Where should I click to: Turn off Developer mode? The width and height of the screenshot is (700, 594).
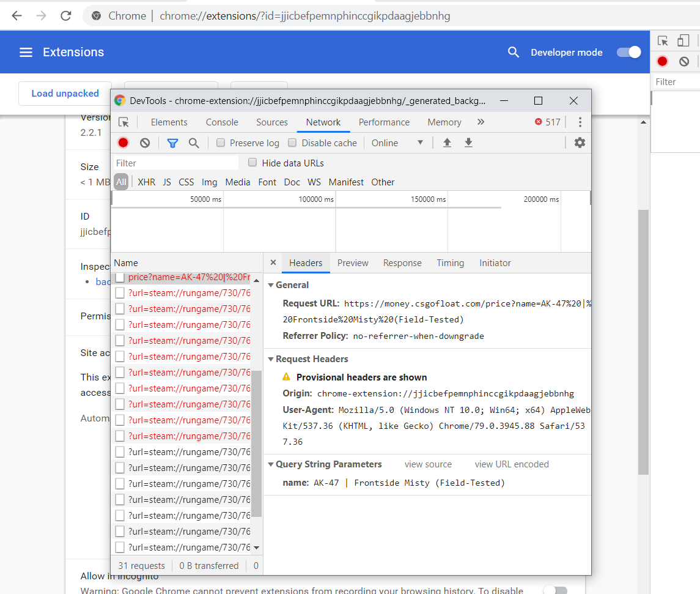628,52
